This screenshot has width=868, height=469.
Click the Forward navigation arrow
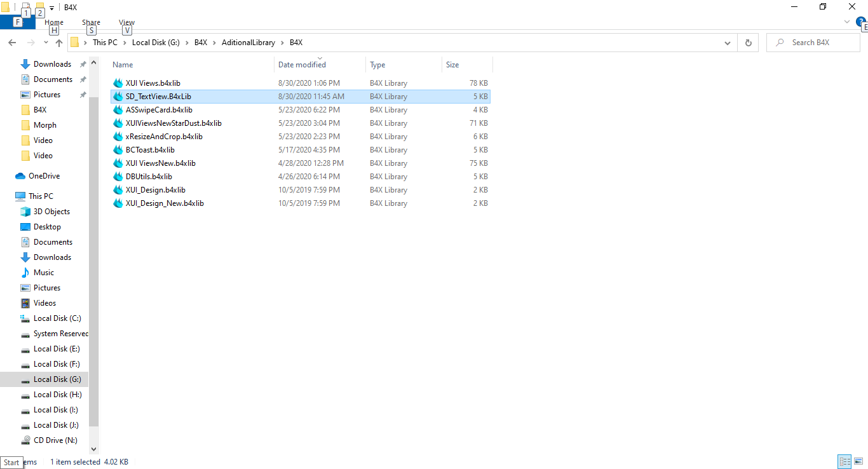(x=31, y=43)
